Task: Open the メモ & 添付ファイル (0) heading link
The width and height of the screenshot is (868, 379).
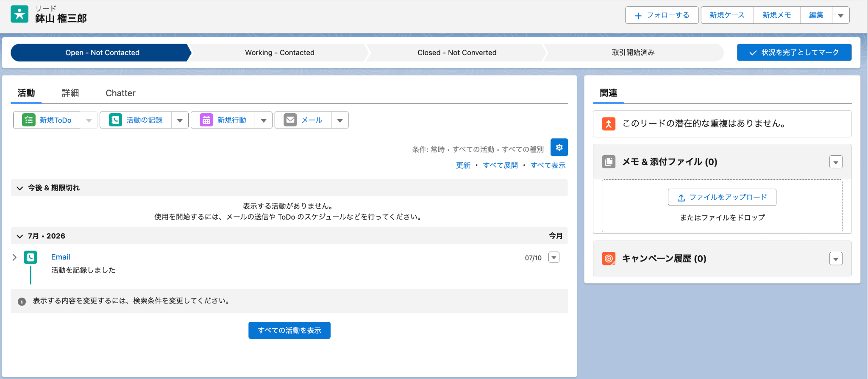Action: click(x=670, y=162)
